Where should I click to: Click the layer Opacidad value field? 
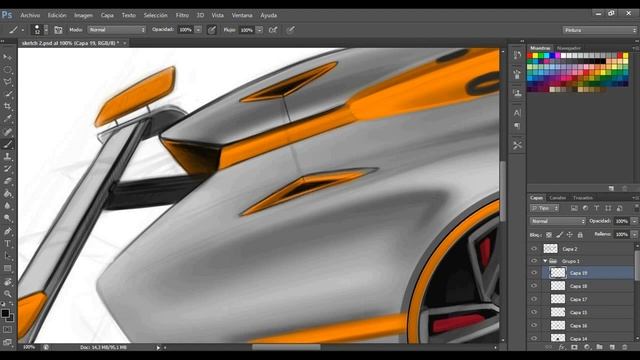[621, 221]
